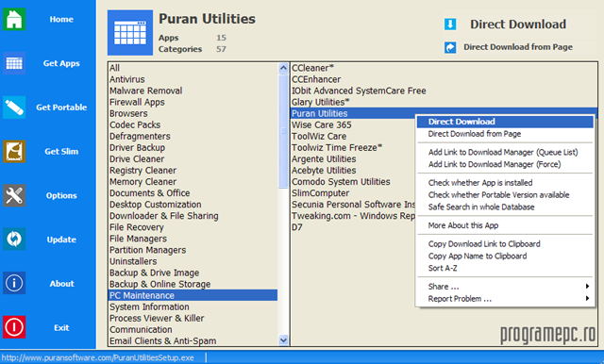Click the Options sidebar label
The image size is (604, 364).
(x=61, y=195)
